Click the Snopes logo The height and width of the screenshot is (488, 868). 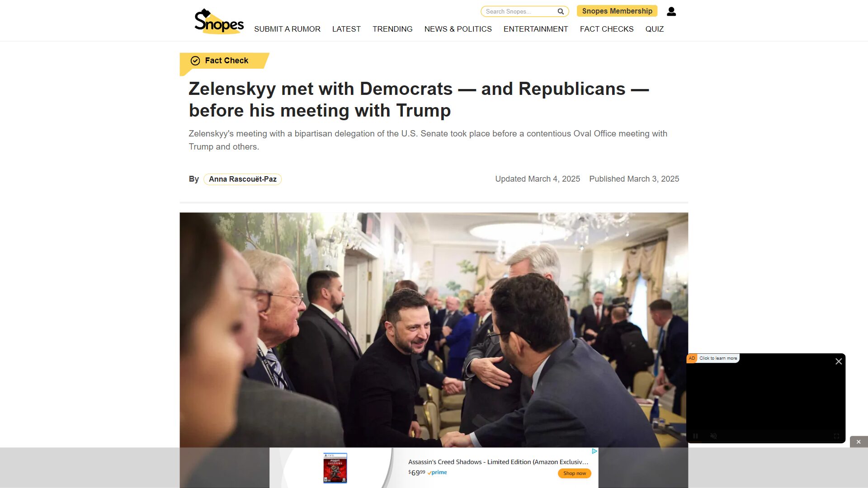tap(219, 21)
